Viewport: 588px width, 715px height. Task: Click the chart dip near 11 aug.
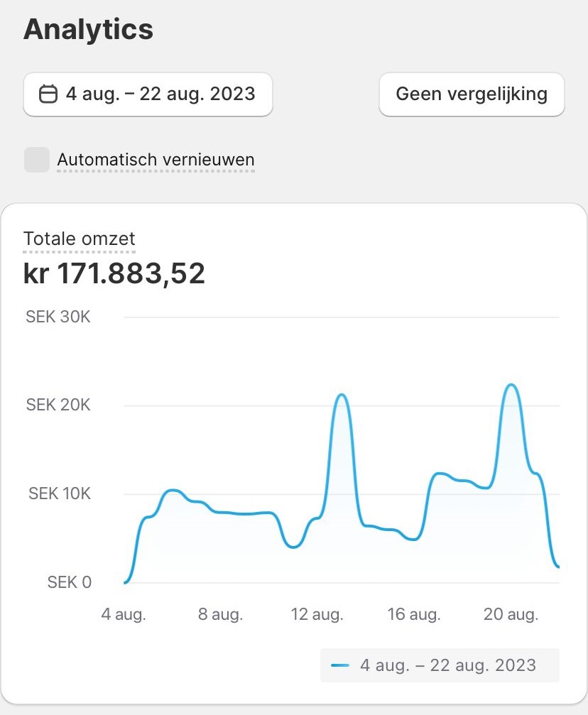coord(293,546)
